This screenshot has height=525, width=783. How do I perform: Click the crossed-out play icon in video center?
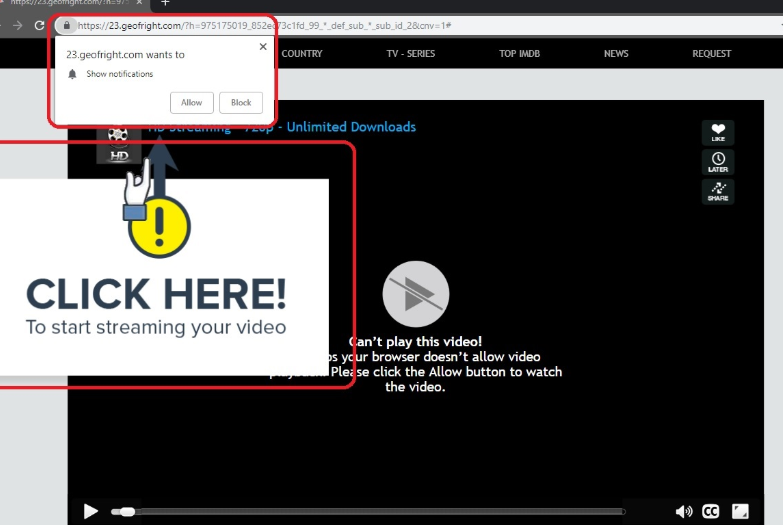[x=416, y=294]
